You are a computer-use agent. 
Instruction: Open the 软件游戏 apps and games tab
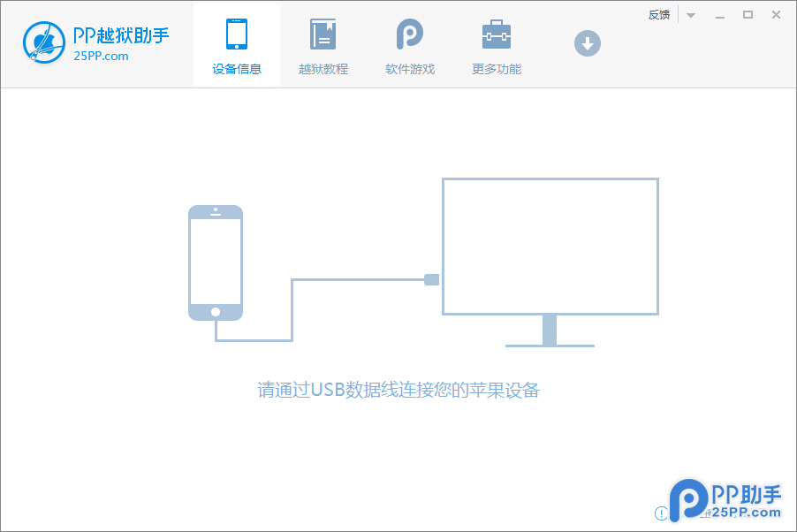(410, 46)
